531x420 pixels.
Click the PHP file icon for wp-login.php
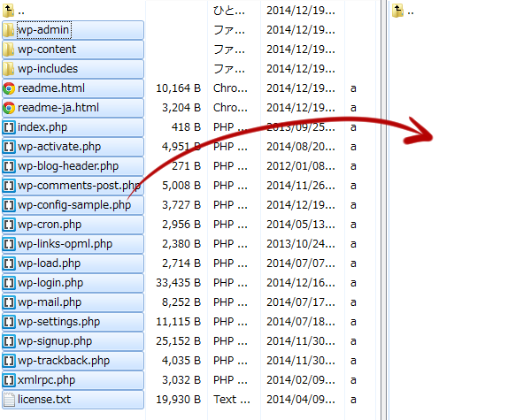9,283
